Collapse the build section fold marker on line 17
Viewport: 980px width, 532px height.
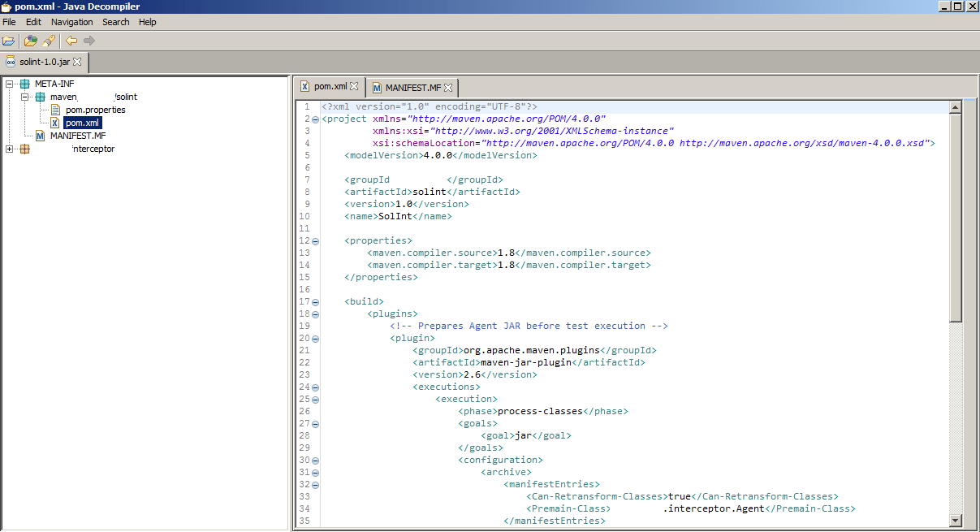(x=314, y=301)
